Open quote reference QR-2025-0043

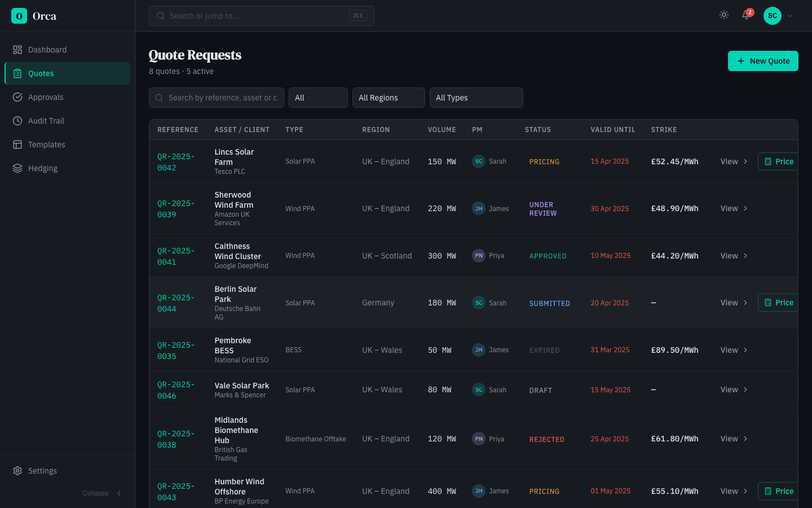176,492
